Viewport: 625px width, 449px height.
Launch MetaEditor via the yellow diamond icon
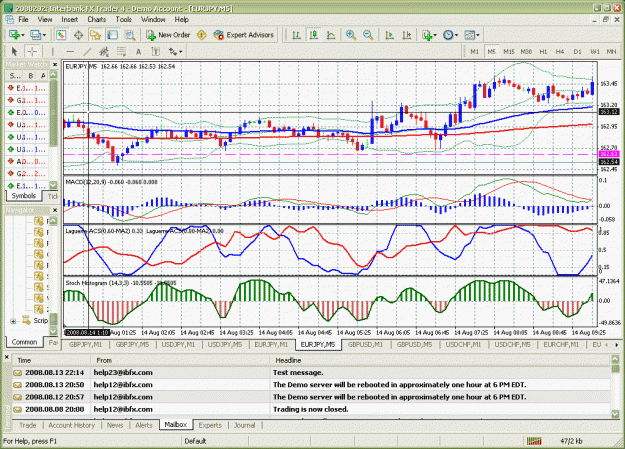click(202, 35)
